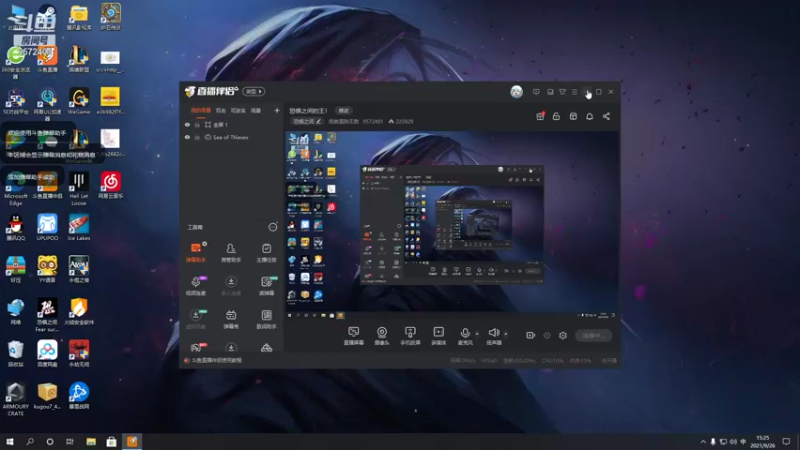Hide the 全屏 1 source
The width and height of the screenshot is (800, 450).
pyautogui.click(x=187, y=124)
